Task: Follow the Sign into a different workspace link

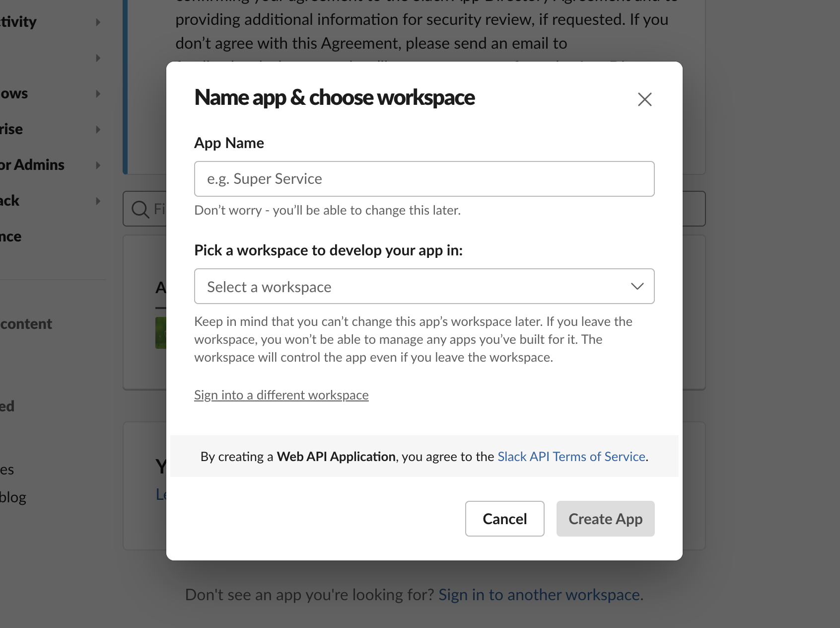Action: tap(281, 395)
